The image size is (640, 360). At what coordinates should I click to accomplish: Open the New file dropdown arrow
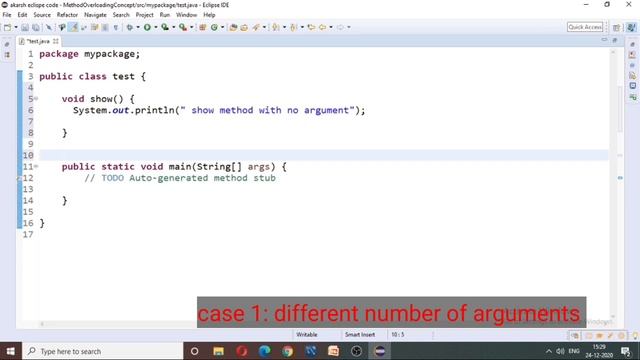(x=16, y=27)
